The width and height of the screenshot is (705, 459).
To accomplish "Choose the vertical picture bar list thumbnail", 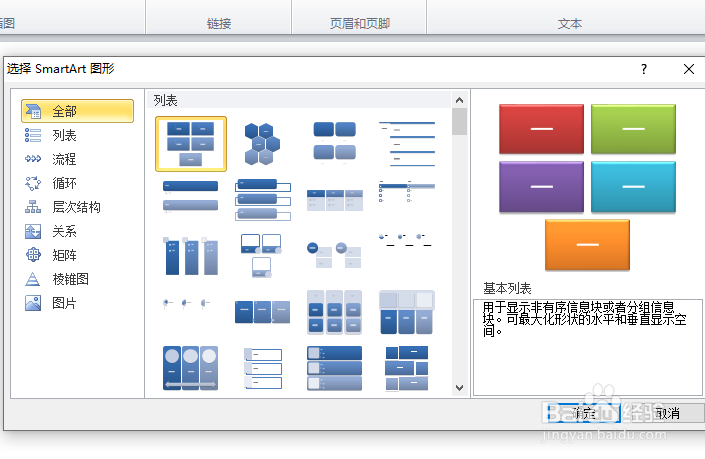I will 334,368.
